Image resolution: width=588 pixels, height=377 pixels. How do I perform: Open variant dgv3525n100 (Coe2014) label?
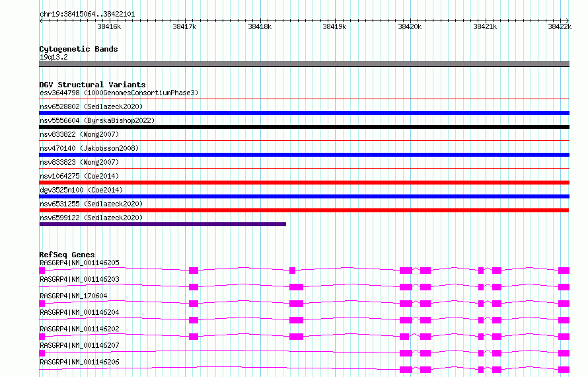tap(81, 190)
